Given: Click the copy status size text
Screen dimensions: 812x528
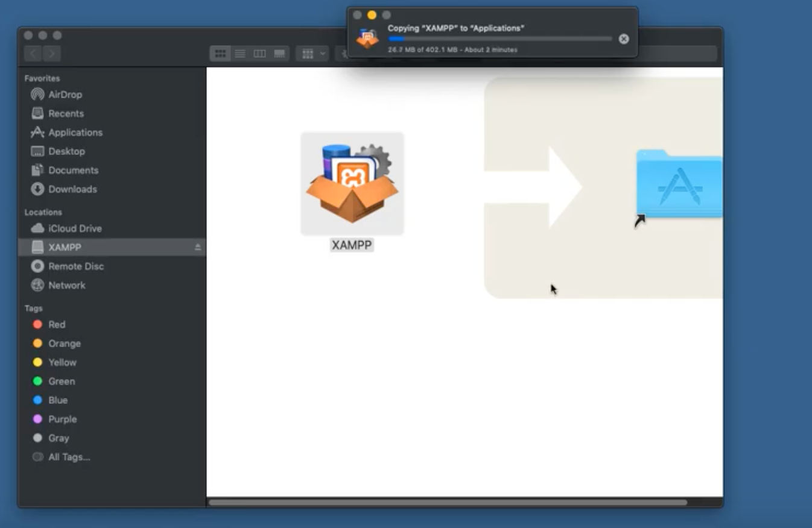Looking at the screenshot, I should (x=452, y=50).
